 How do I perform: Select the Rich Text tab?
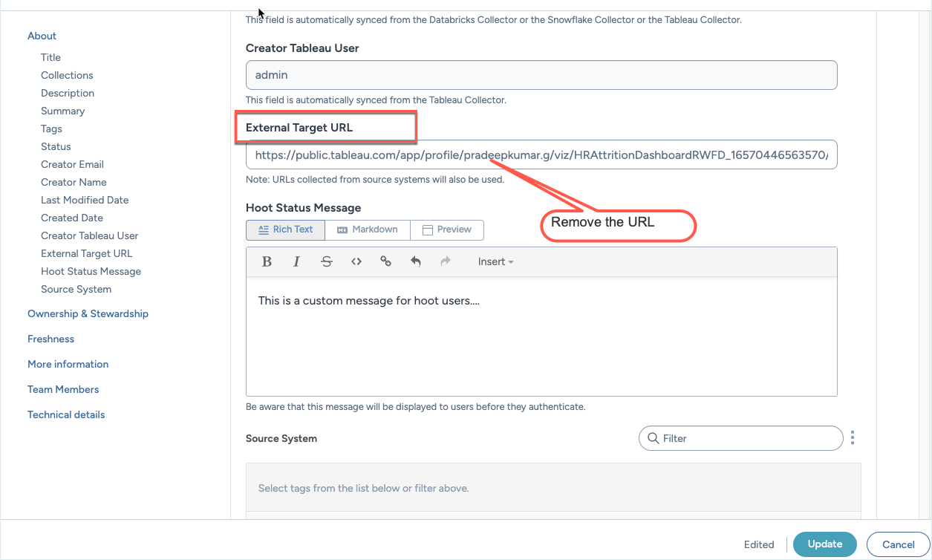coord(285,229)
